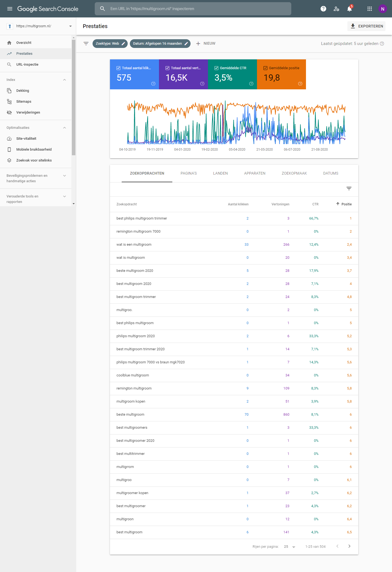Toggle Gemiddelde positie checkbox

(265, 68)
